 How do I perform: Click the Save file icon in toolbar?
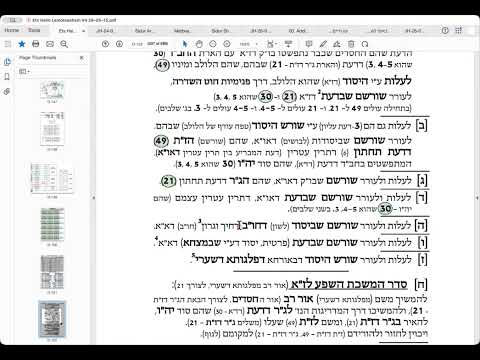(x=8, y=44)
